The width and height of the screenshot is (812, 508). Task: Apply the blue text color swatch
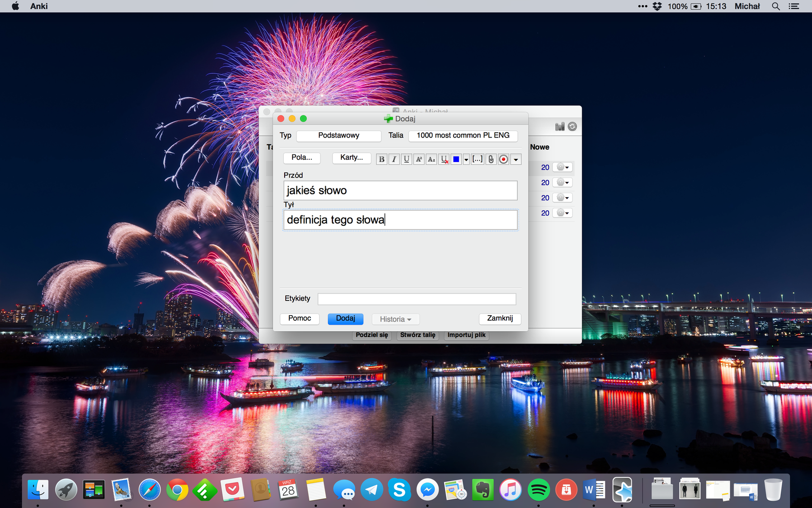tap(456, 159)
